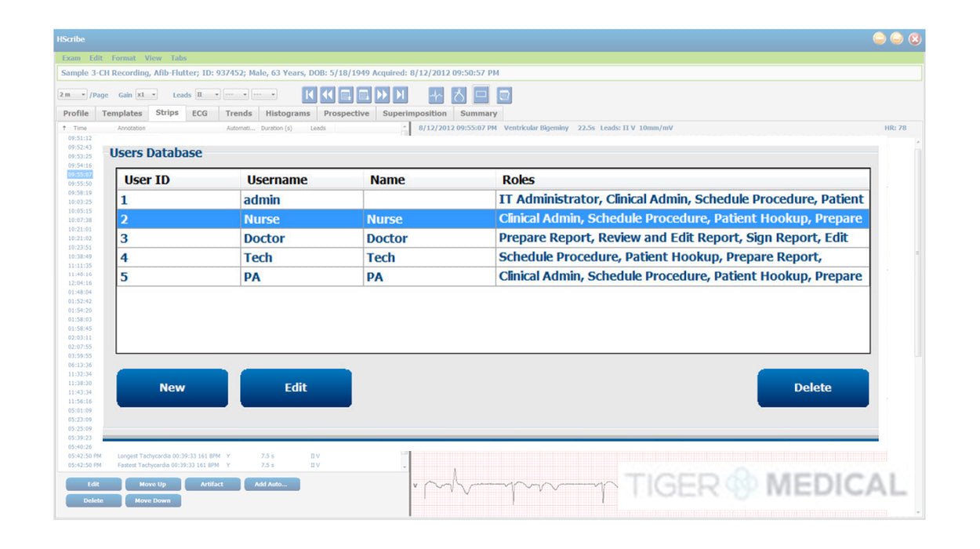Delete the selected Nurse user
The image size is (980, 549).
tap(812, 387)
